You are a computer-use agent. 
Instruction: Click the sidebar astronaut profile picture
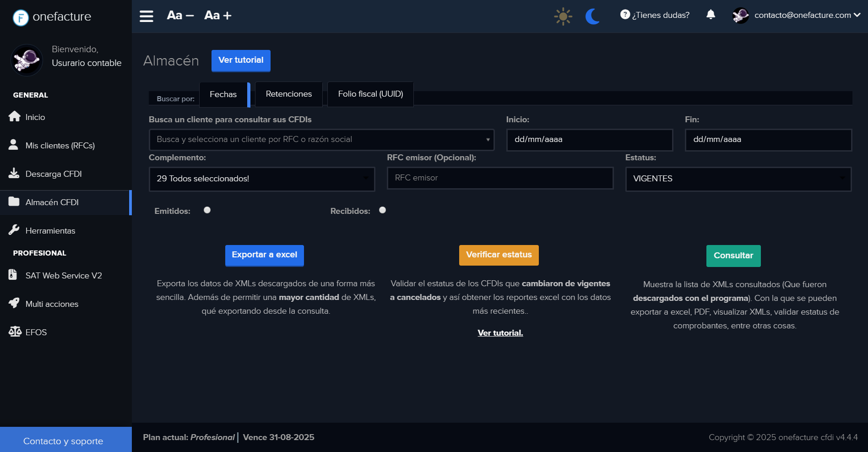point(27,60)
